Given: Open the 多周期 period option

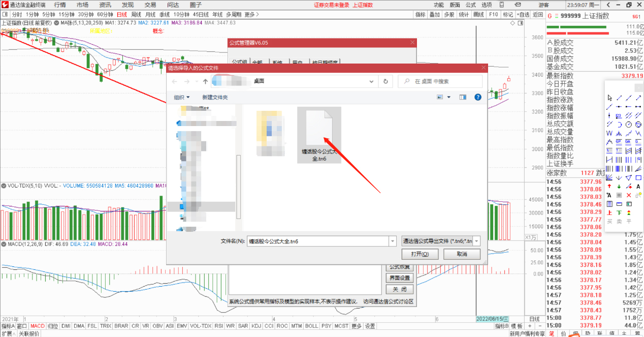Looking at the screenshot, I should pos(234,14).
